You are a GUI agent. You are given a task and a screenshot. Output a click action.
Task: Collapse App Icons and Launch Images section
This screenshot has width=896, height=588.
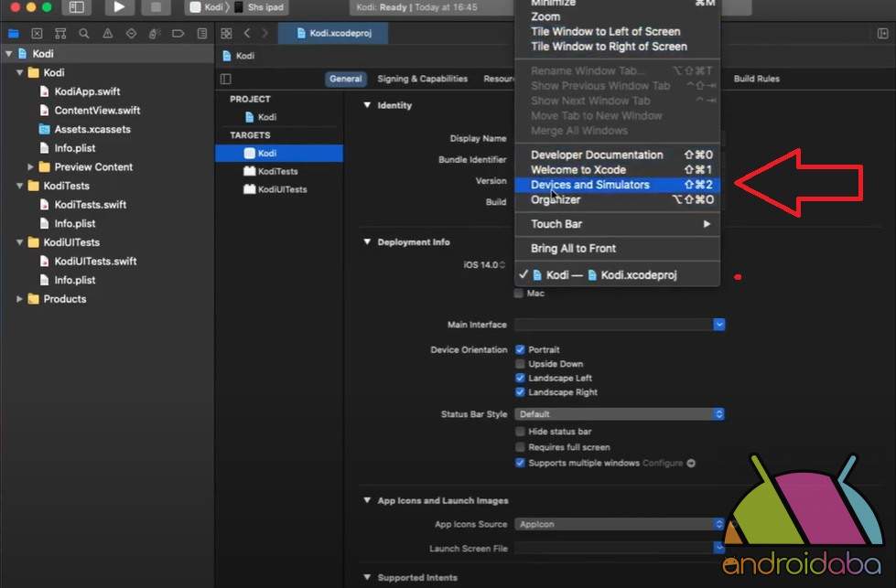tap(367, 500)
